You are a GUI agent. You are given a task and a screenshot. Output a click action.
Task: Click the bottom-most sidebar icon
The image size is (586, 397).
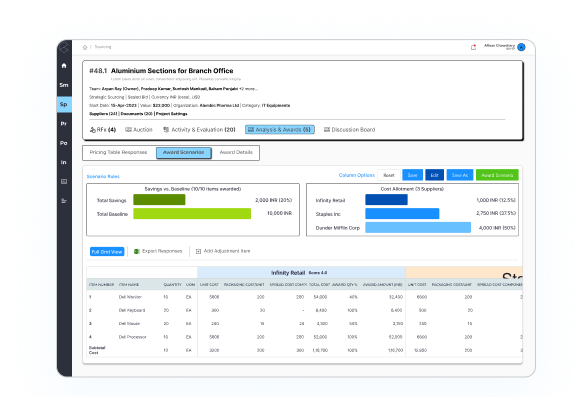(x=64, y=201)
